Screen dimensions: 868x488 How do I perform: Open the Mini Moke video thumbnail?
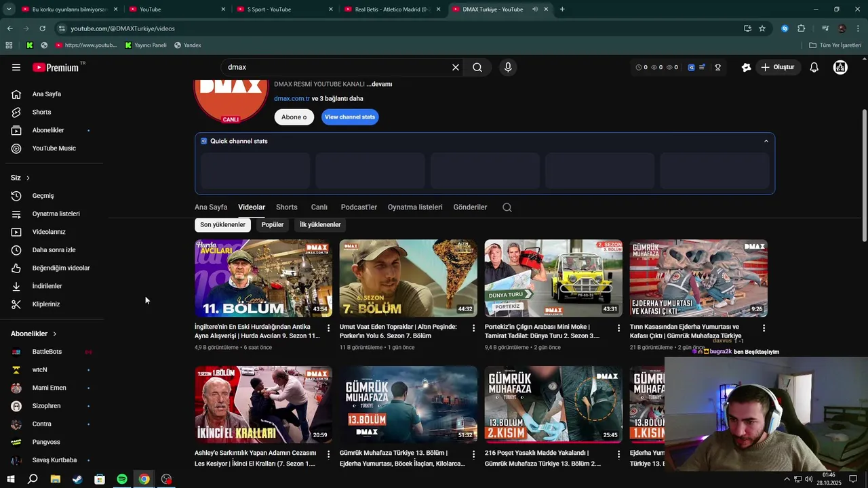pyautogui.click(x=553, y=278)
